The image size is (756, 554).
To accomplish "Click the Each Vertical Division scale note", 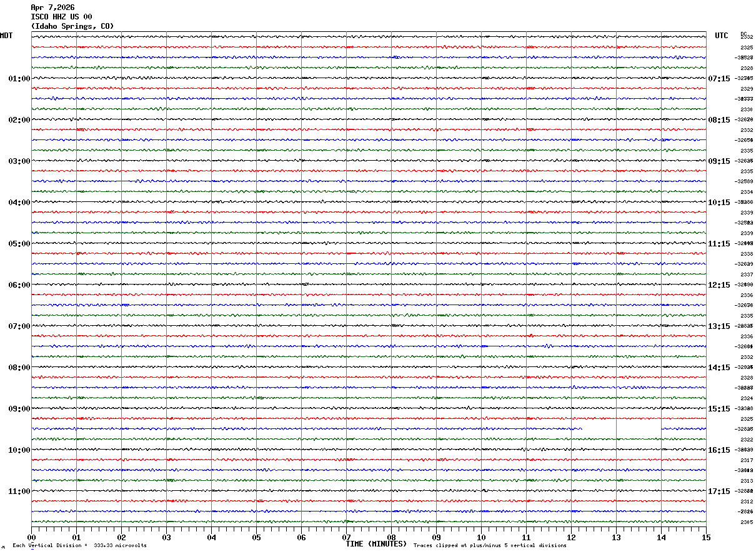I will [79, 546].
